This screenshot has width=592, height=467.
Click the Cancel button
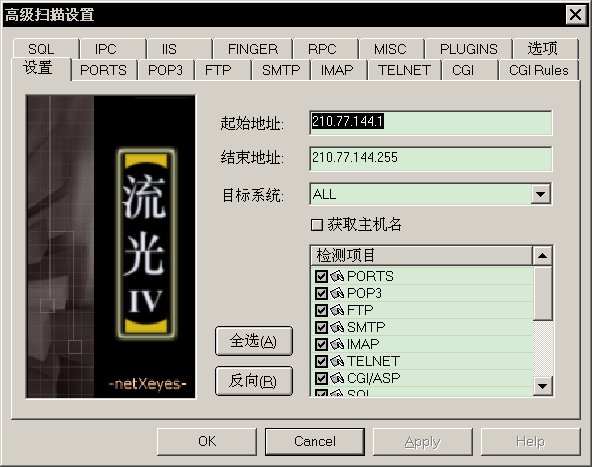pyautogui.click(x=315, y=441)
